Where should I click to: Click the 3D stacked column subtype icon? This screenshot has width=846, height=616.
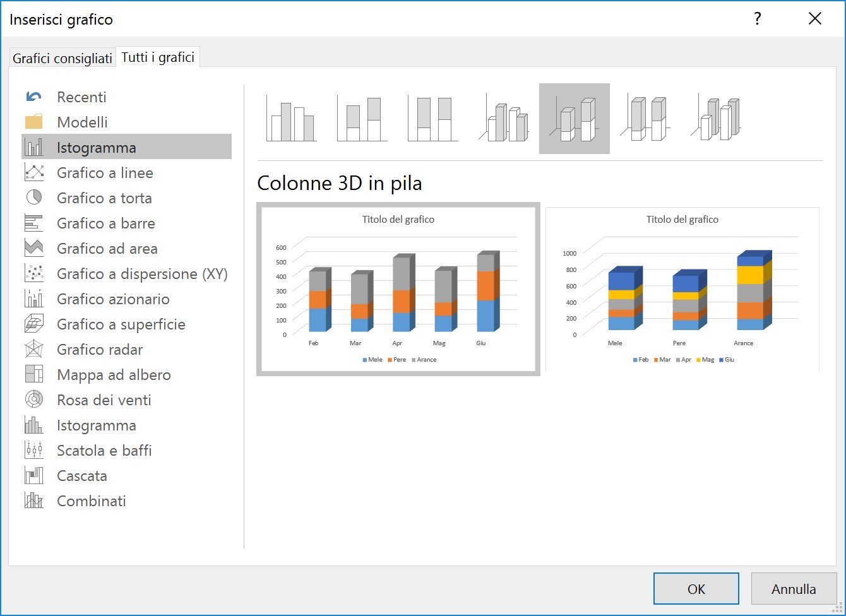tap(575, 119)
